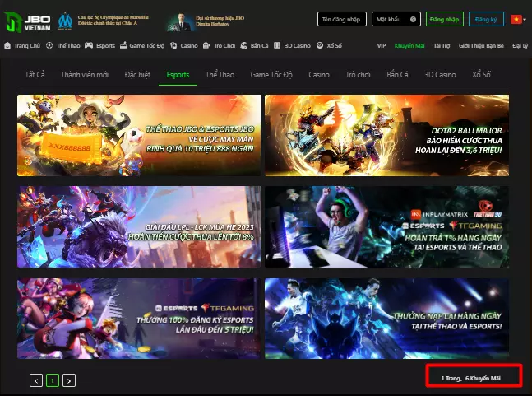Screen dimensions: 532x396
Task: Select the Esports promotions tab
Action: click(178, 75)
